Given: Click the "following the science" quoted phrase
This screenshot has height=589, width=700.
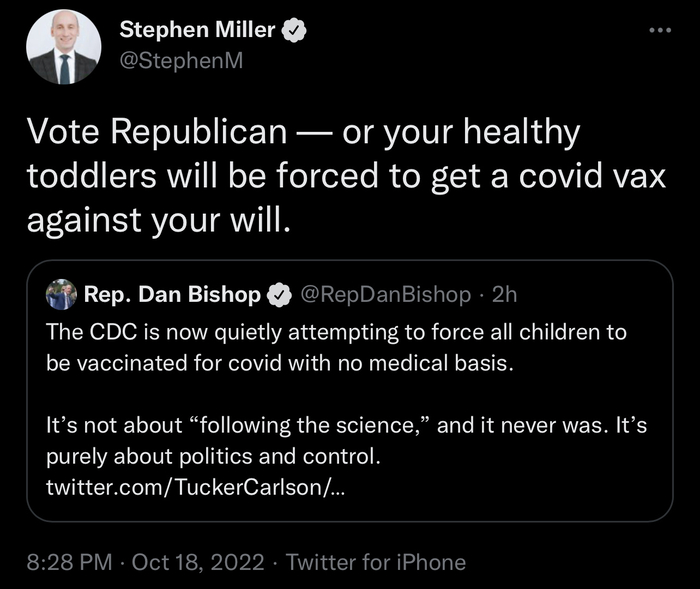Looking at the screenshot, I should pyautogui.click(x=305, y=425).
